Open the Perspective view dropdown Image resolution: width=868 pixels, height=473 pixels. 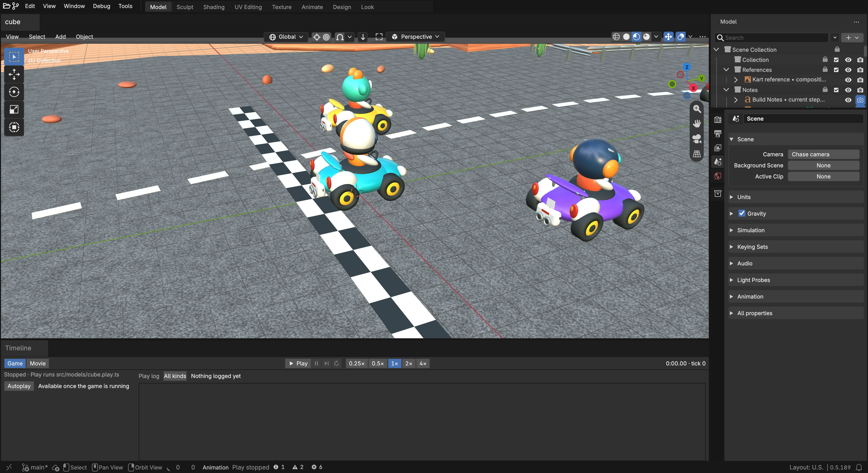(415, 37)
